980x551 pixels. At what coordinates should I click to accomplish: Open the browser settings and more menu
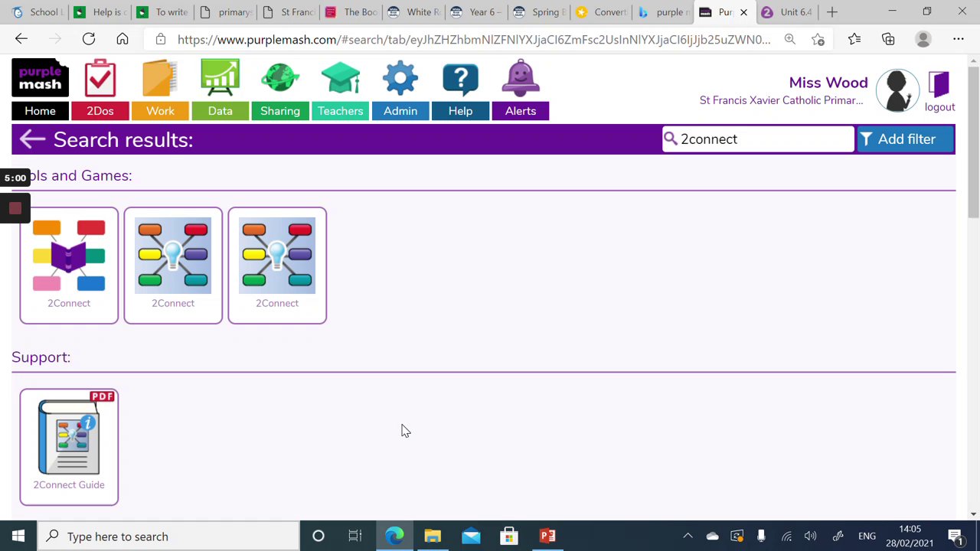click(x=959, y=39)
